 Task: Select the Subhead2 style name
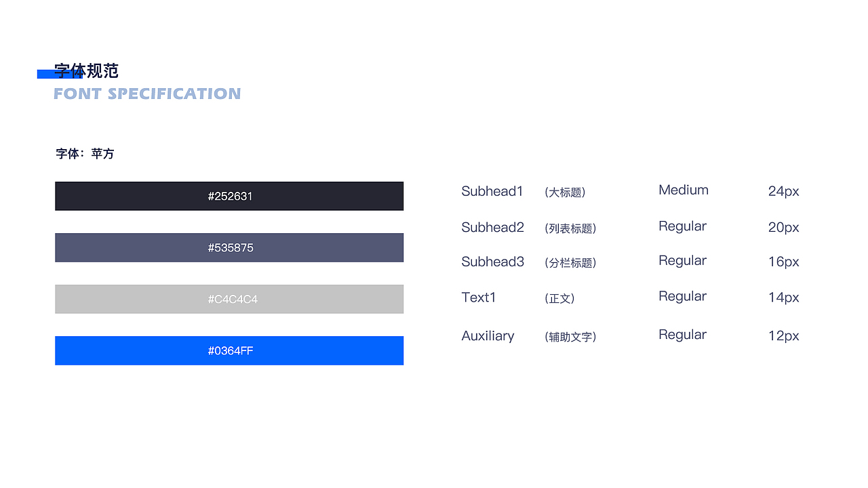pyautogui.click(x=493, y=228)
